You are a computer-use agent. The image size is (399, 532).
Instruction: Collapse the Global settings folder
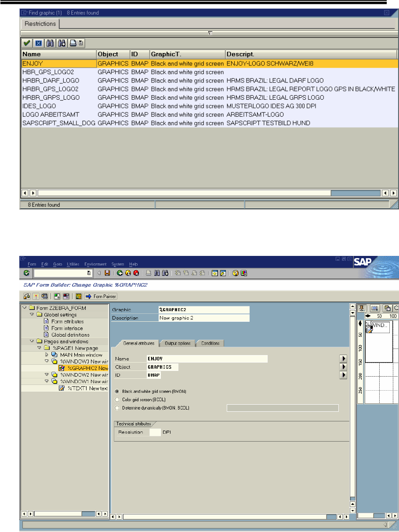(x=32, y=315)
